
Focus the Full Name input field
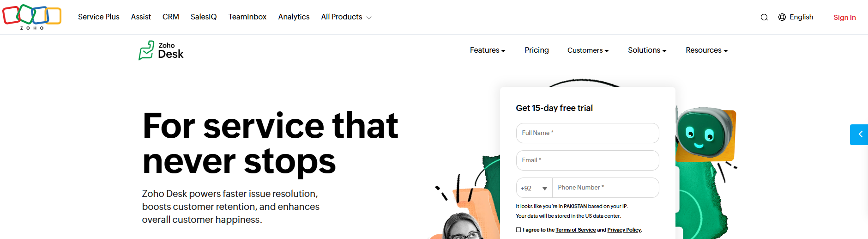click(x=587, y=133)
